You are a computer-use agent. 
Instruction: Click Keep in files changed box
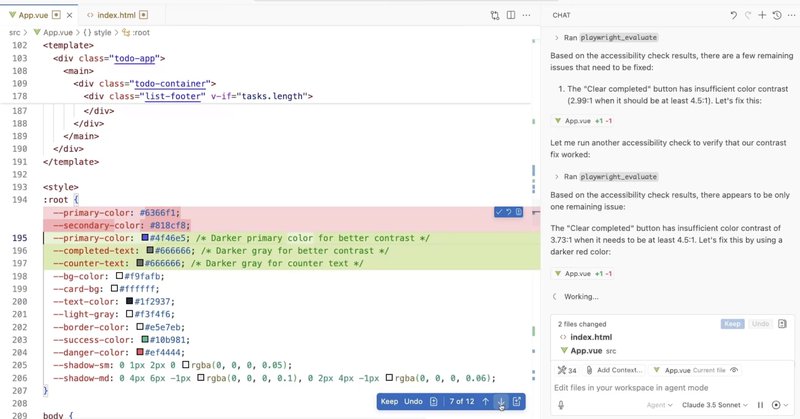click(733, 324)
